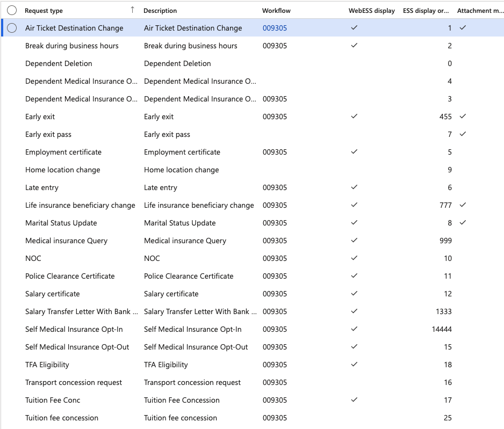This screenshot has width=504, height=429.
Task: Sort by the Workflow column header
Action: click(276, 11)
